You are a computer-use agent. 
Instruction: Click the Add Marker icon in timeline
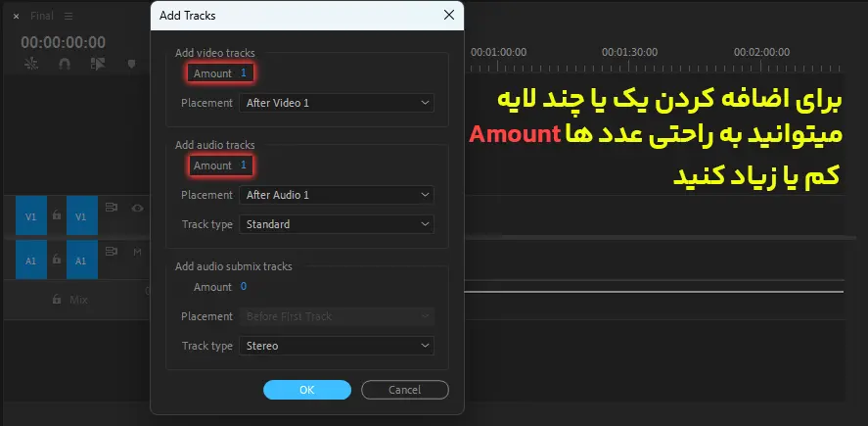(x=131, y=64)
